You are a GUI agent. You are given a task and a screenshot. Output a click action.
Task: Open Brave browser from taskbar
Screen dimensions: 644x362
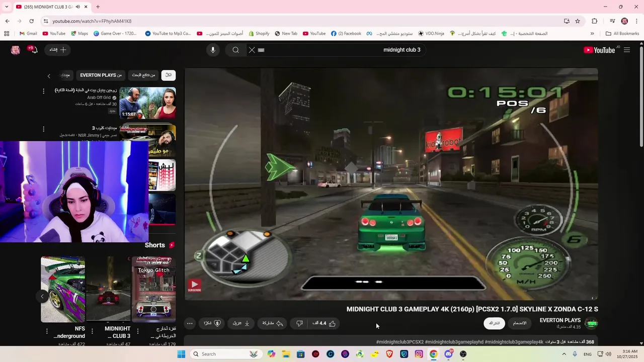389,354
